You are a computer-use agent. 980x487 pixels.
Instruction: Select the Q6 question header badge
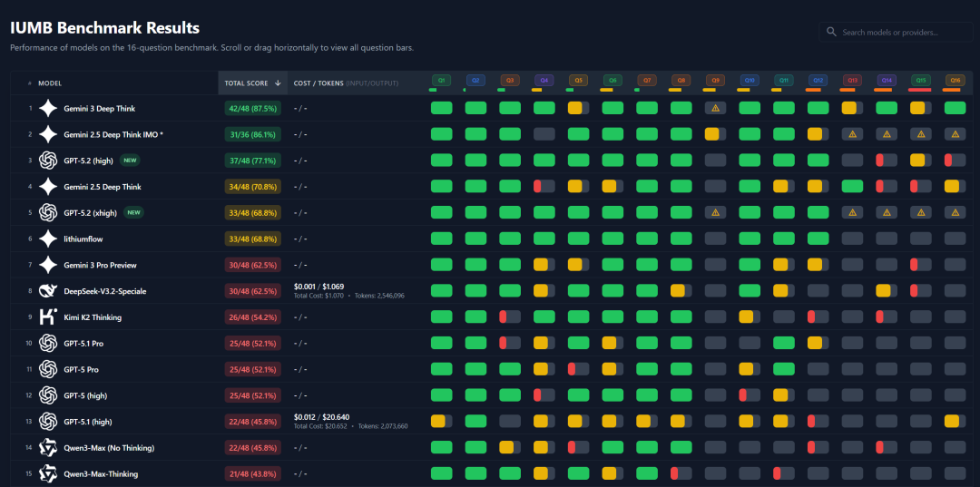[x=612, y=81]
